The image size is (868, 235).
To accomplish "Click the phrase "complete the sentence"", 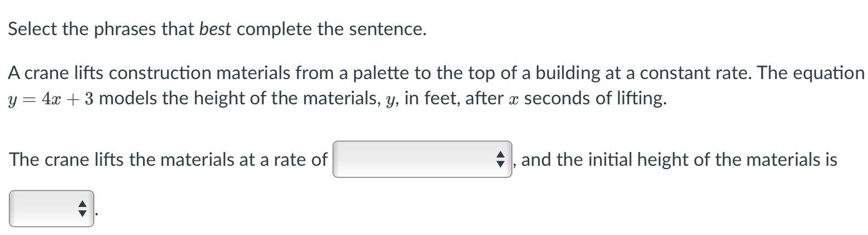I will point(331,29).
